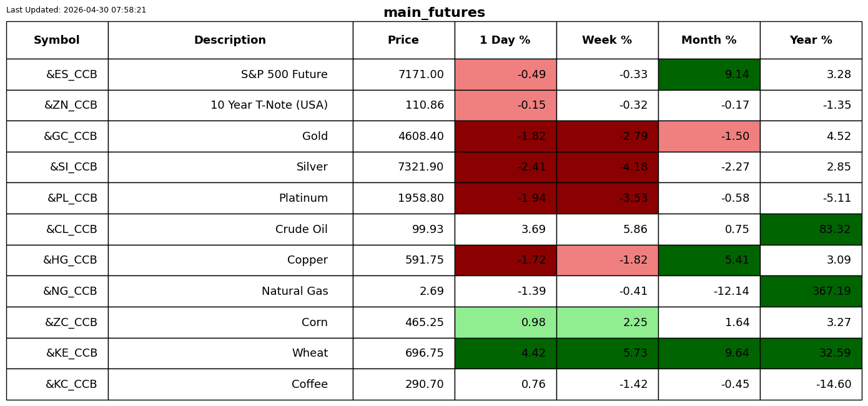Select the 1 Day % header
868x406 pixels.
tap(505, 40)
